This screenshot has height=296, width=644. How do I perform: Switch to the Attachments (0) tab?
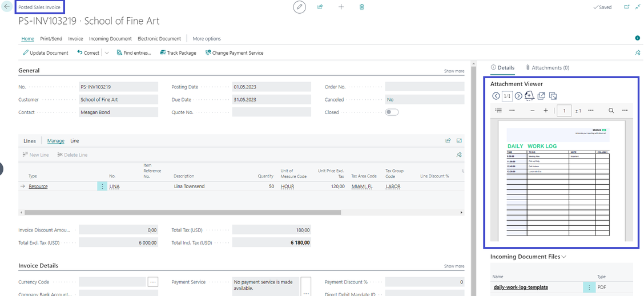coord(548,67)
